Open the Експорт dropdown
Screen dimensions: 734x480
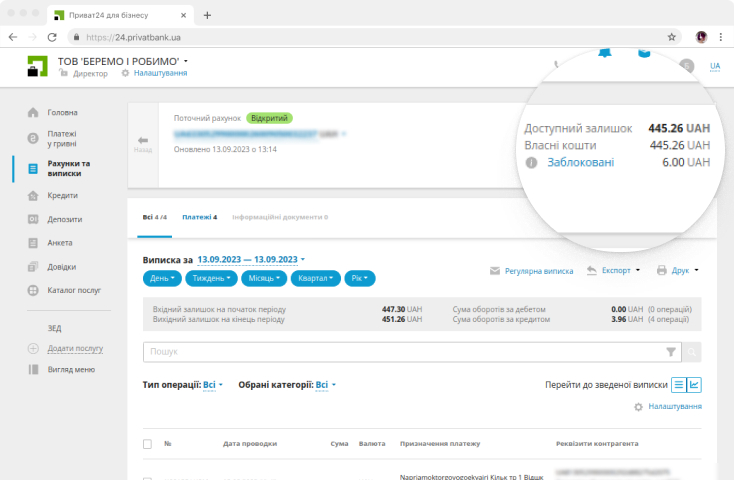click(x=614, y=270)
